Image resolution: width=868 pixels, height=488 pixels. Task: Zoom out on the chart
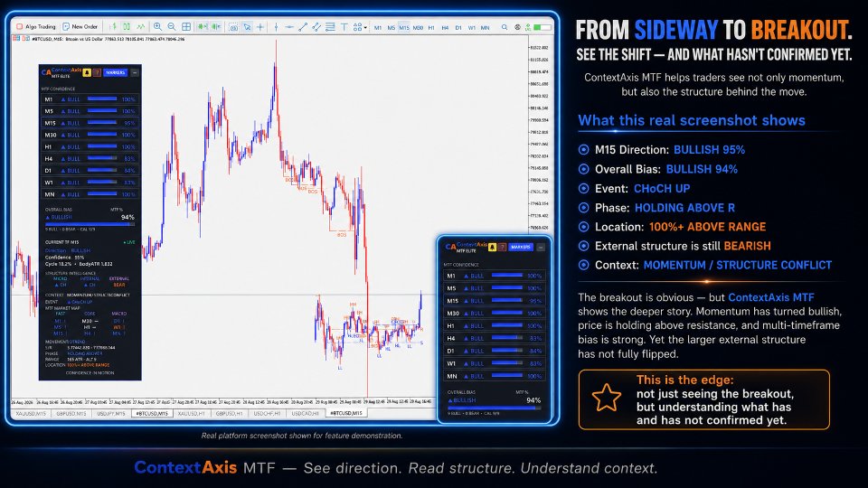[x=172, y=26]
